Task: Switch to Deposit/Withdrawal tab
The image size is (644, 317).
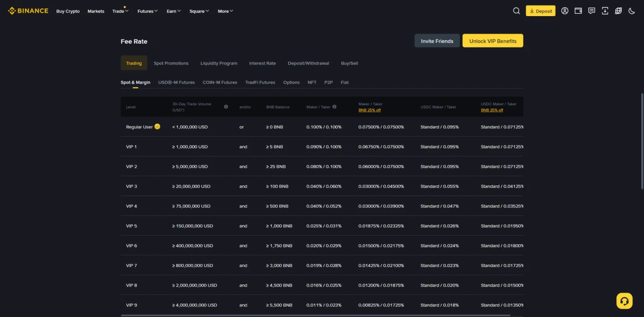Action: 308,63
